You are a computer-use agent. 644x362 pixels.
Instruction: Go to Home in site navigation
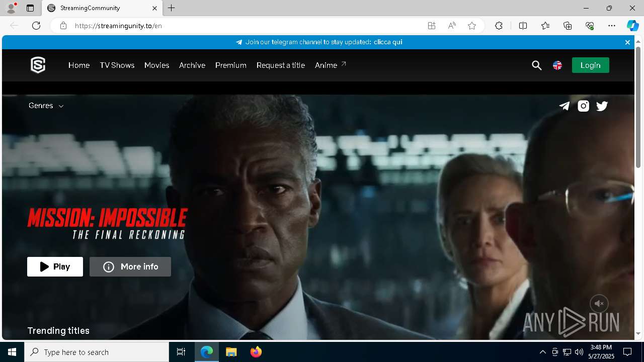(x=79, y=65)
